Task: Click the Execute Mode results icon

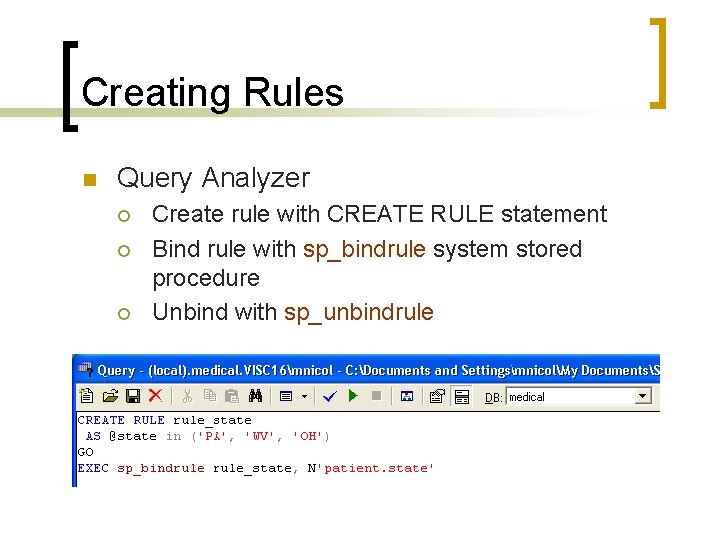Action: 286,396
